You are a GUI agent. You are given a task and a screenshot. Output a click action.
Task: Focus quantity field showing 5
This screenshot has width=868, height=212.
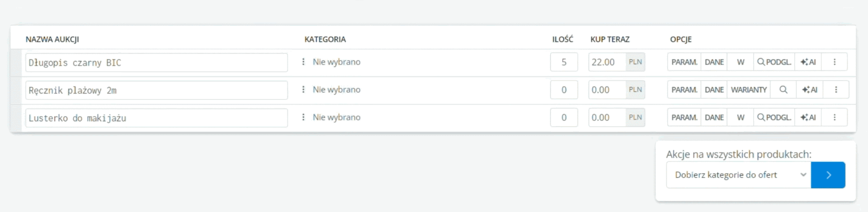click(x=564, y=62)
